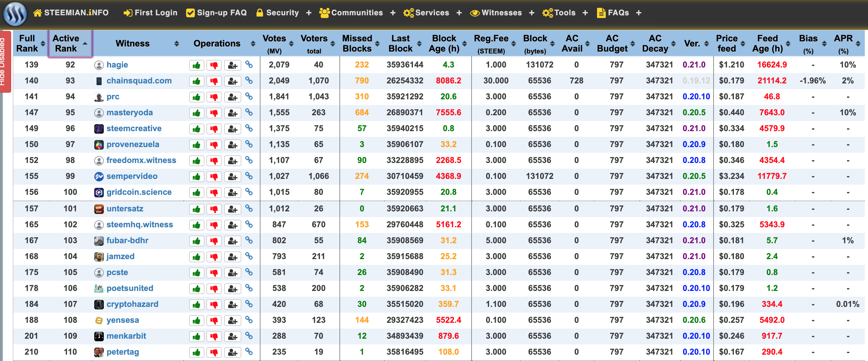Open the provenezuela witness link
Screen dimensions: 868x361
tap(133, 145)
